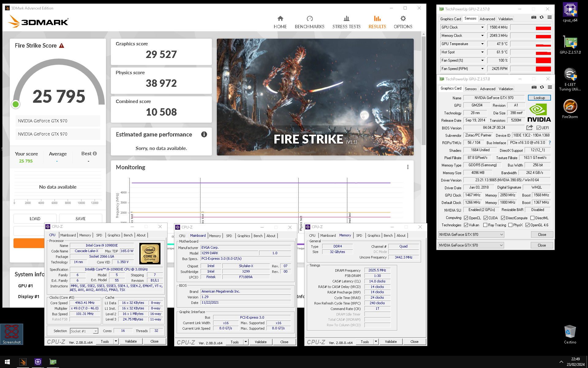
Task: Click Bus Interface question mark in GPU-Z
Action: (549, 143)
